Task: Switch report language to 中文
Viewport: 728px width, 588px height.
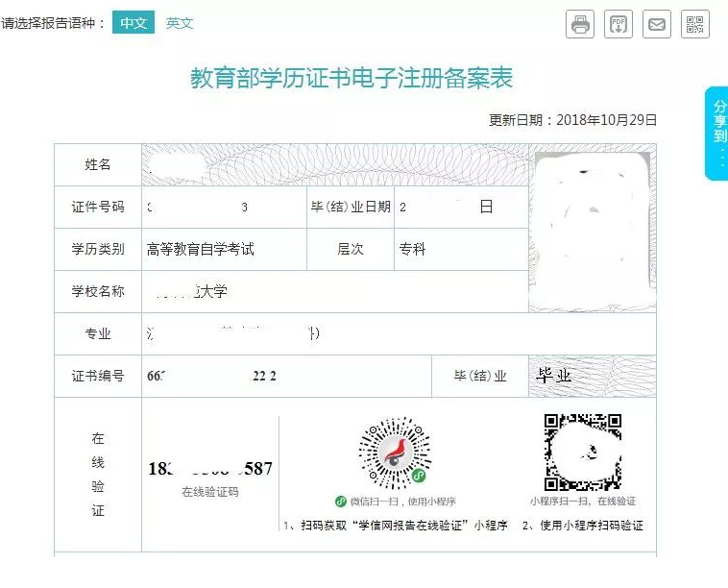Action: (133, 23)
